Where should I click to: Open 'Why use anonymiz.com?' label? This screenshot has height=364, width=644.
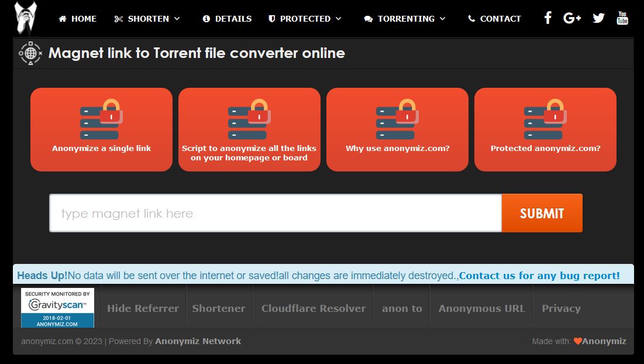click(x=398, y=148)
